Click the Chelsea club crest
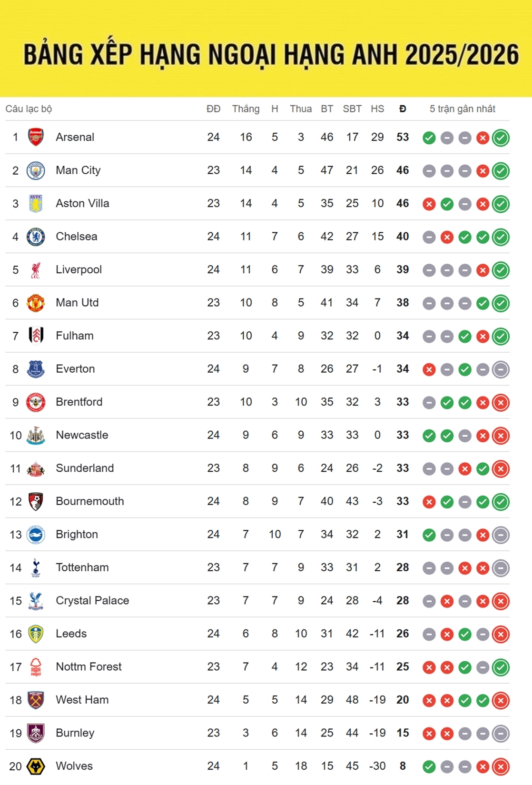Image resolution: width=532 pixels, height=785 pixels. pos(36,237)
